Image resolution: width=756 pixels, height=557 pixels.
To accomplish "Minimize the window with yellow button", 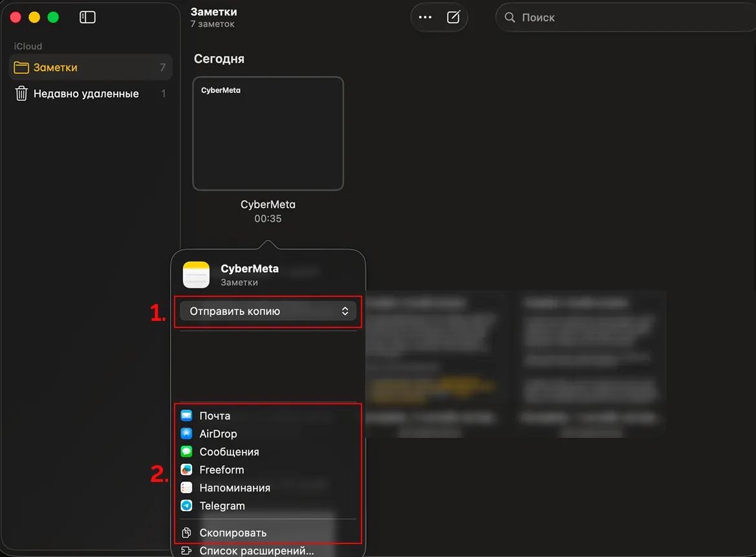I will coord(34,17).
